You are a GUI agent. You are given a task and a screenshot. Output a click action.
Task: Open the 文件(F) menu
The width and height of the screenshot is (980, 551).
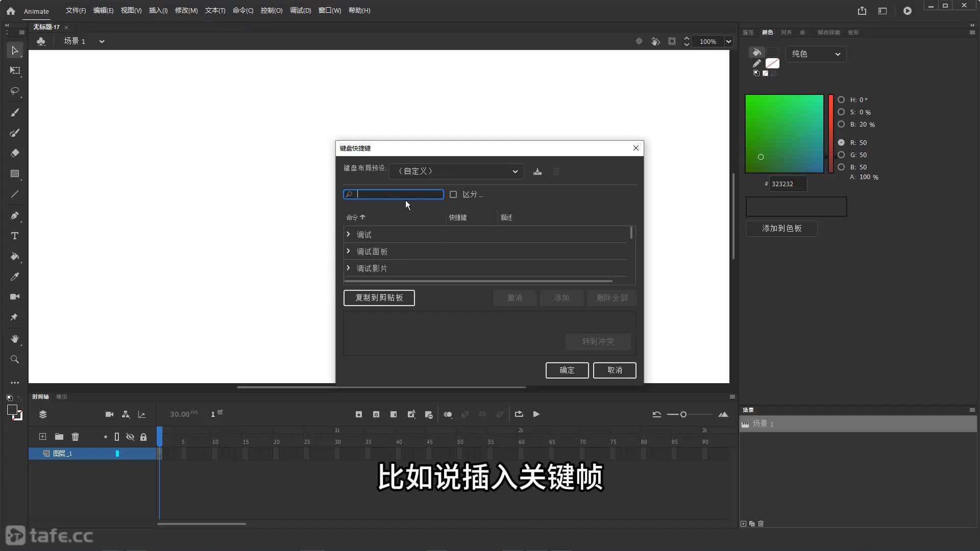[x=76, y=11]
